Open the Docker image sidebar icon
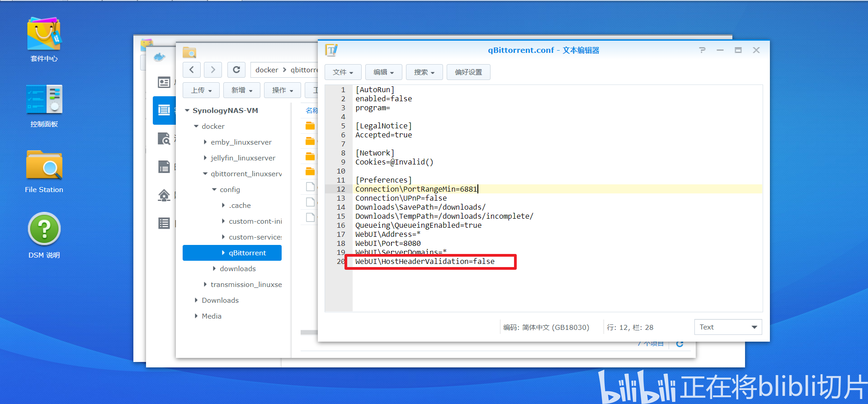The width and height of the screenshot is (868, 404). pos(164,167)
